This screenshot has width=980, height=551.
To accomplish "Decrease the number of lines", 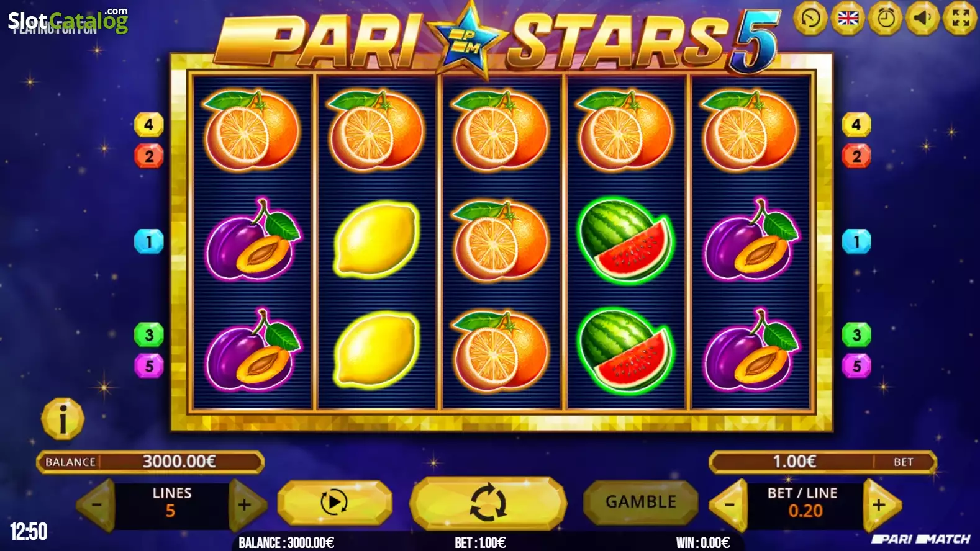I will pos(96,505).
